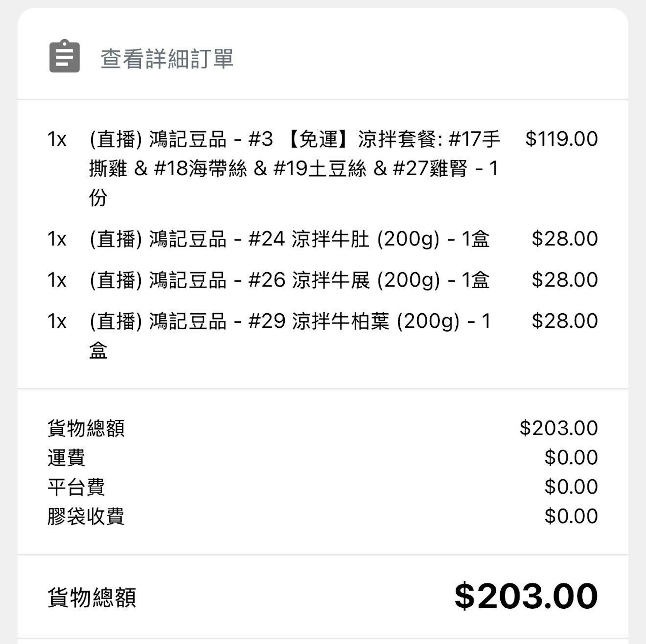The height and width of the screenshot is (644, 646).
Task: Click the $28.00 price for 涼拌牛肚
Action: (565, 239)
